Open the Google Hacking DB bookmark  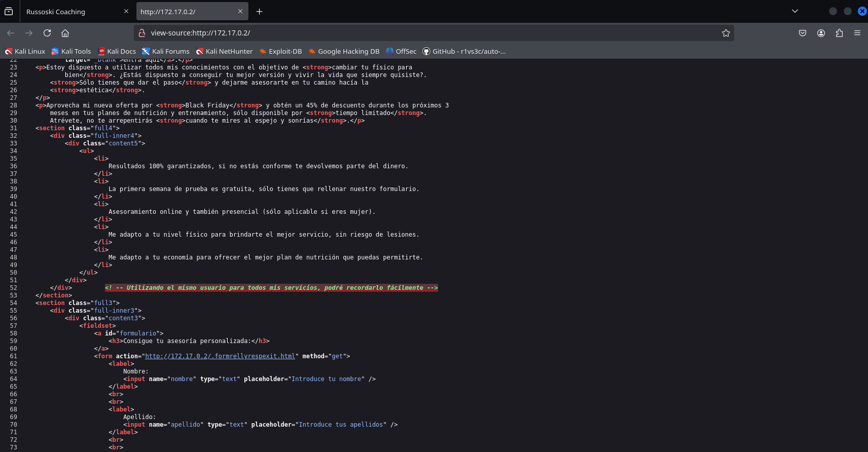pos(344,51)
